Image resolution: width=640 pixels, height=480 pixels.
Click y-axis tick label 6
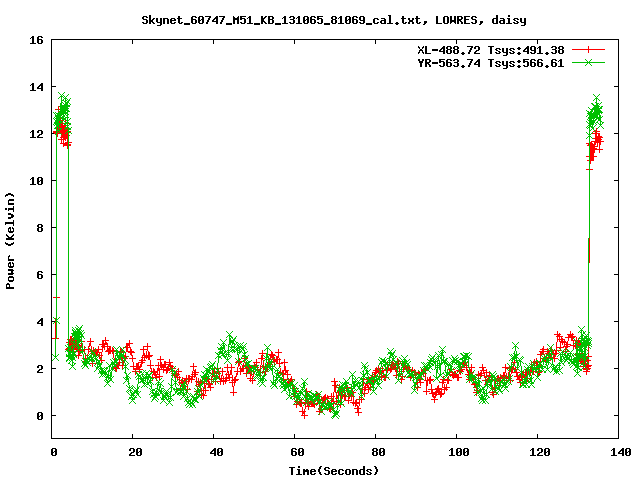[40, 275]
